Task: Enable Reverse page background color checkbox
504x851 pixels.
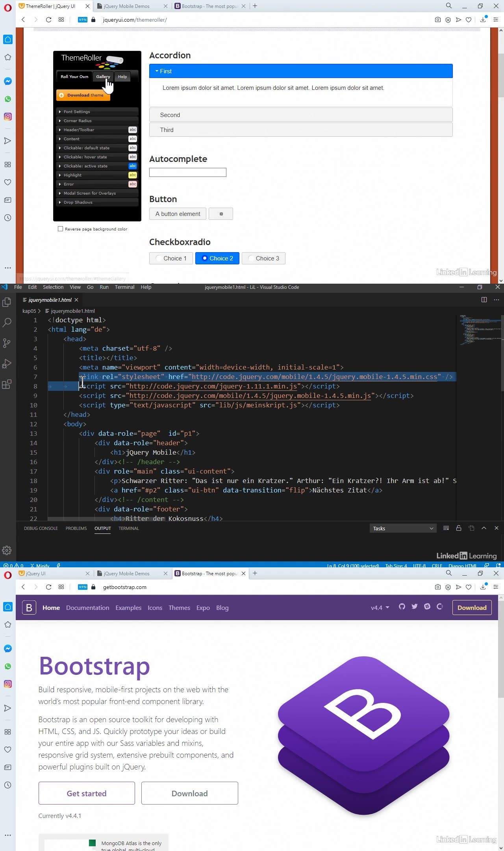Action: point(61,229)
